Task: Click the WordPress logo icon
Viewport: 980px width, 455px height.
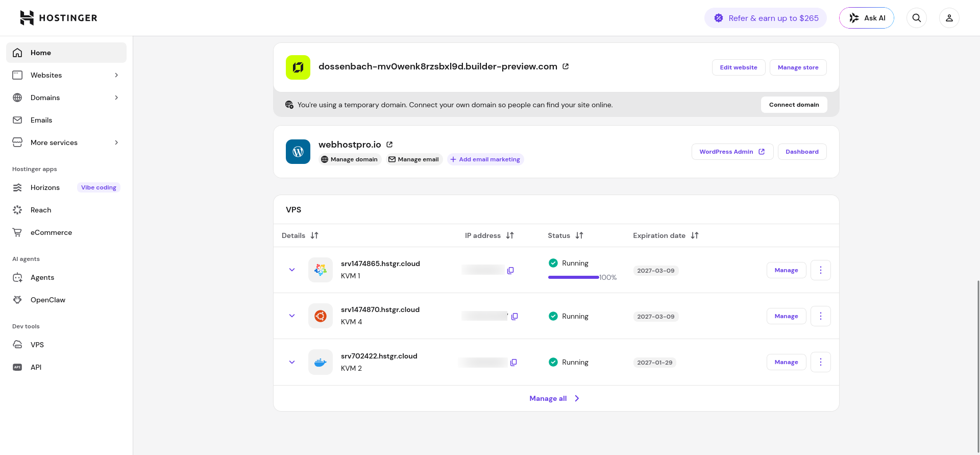Action: click(x=298, y=152)
